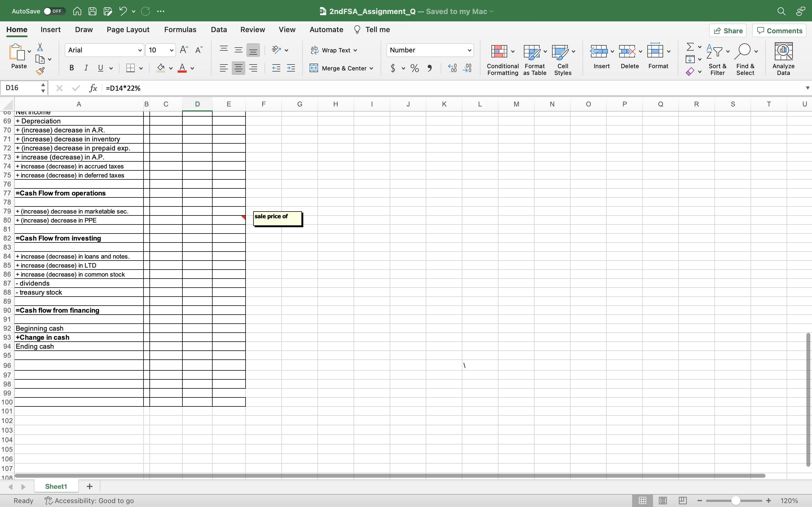
Task: Open the Merge & Center dropdown arrow
Action: (x=371, y=68)
